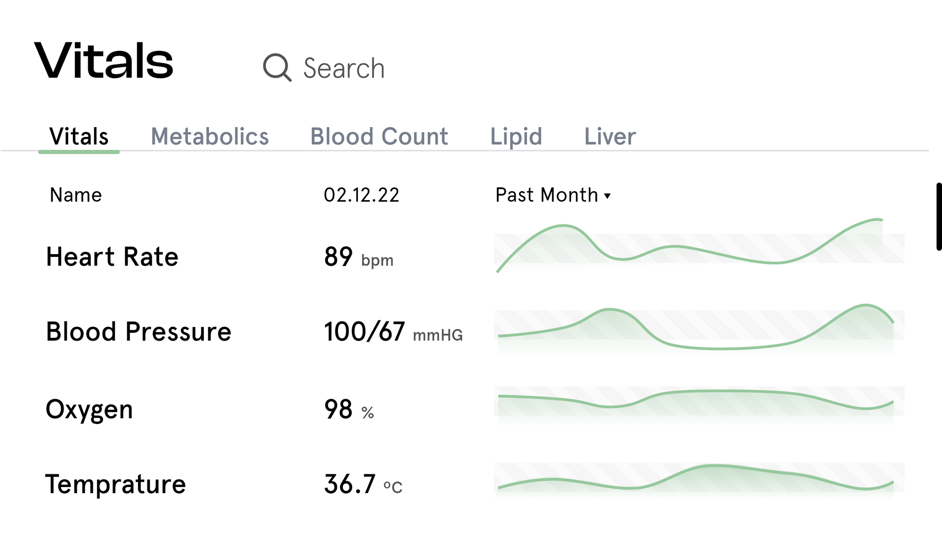Screen dimensions: 942x560
Task: Expand the Past Month dropdown
Action: (553, 195)
